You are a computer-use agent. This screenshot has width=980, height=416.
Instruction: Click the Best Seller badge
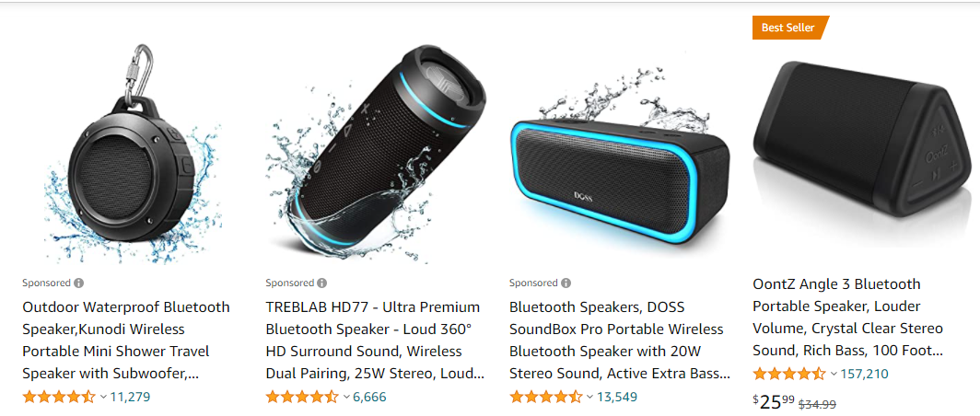click(790, 28)
